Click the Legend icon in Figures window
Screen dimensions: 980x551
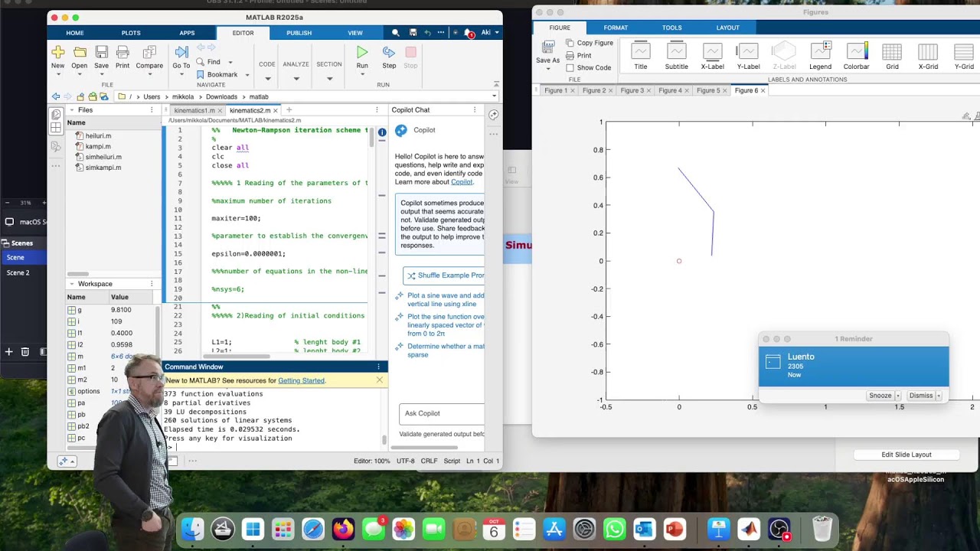[x=820, y=51]
